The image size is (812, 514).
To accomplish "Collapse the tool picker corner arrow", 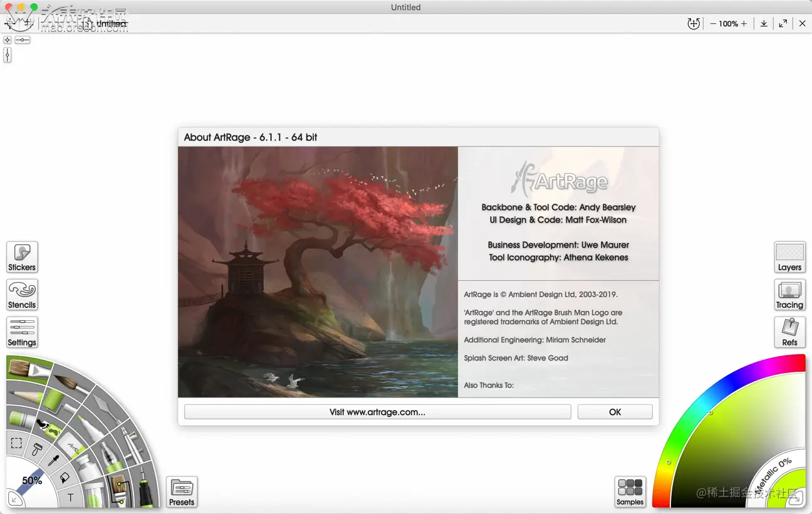I will [14, 500].
